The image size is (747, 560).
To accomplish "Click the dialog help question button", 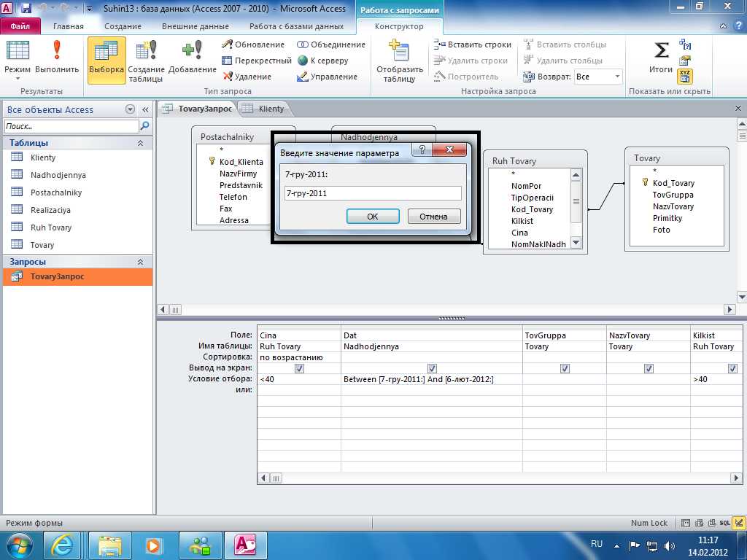I will [x=422, y=149].
